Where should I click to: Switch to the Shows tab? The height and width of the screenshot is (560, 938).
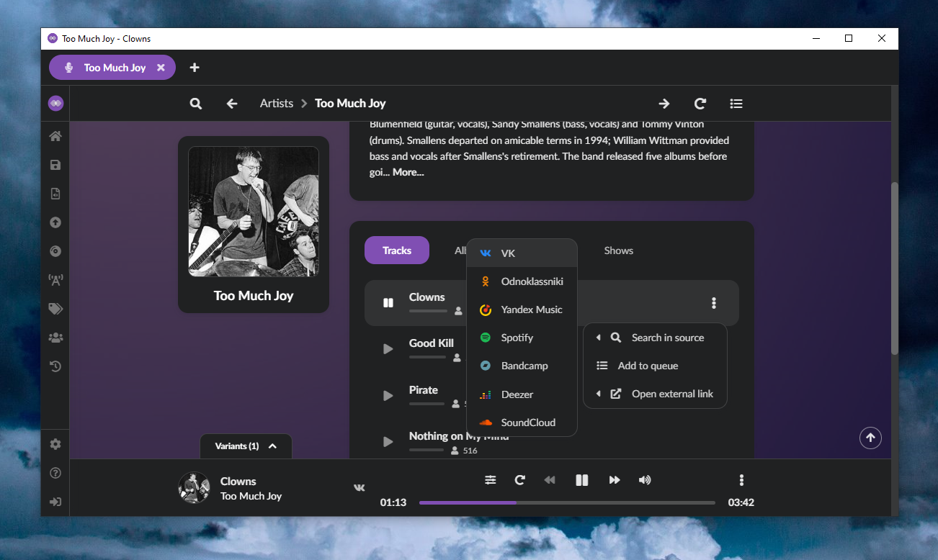tap(618, 250)
